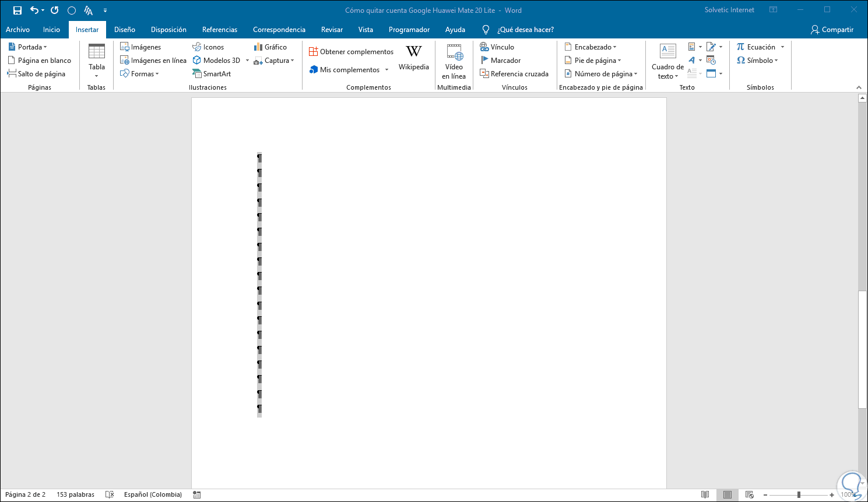
Task: Insert a table using Tabla icon
Action: click(97, 60)
